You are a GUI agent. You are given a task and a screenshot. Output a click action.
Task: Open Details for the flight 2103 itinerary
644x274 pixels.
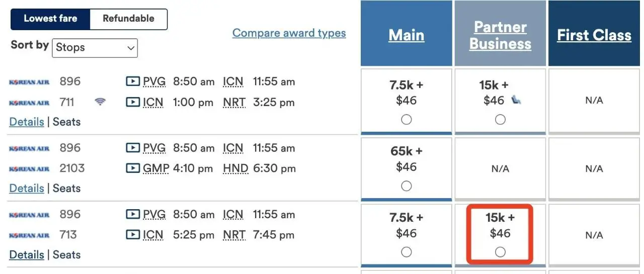(26, 189)
